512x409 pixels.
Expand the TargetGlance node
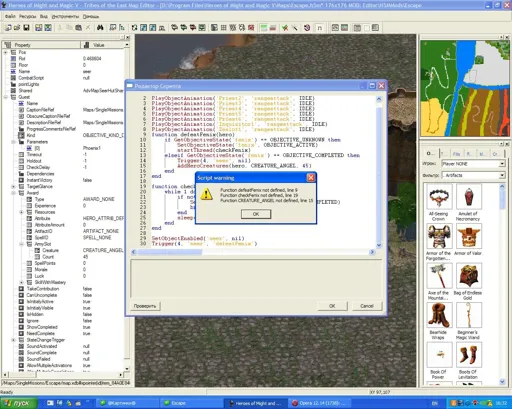point(13,186)
